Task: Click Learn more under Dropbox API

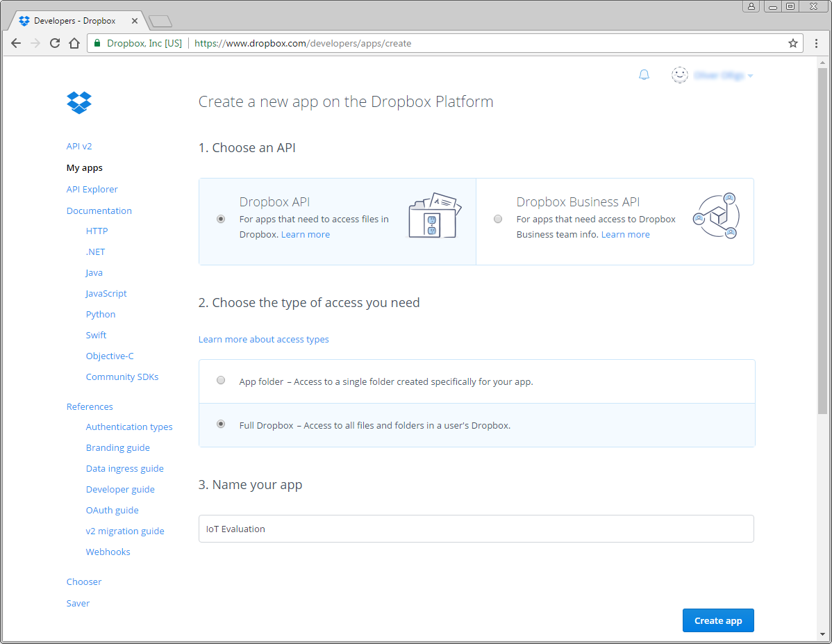Action: pyautogui.click(x=305, y=235)
